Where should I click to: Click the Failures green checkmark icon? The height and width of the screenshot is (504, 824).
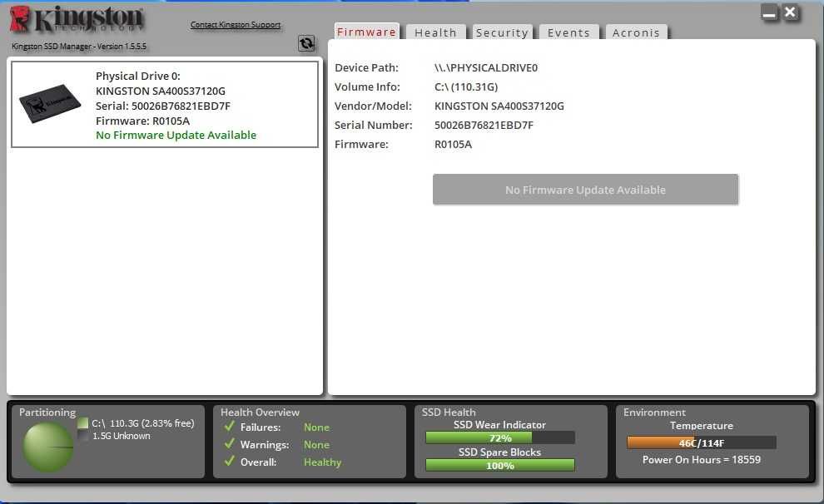tap(229, 427)
